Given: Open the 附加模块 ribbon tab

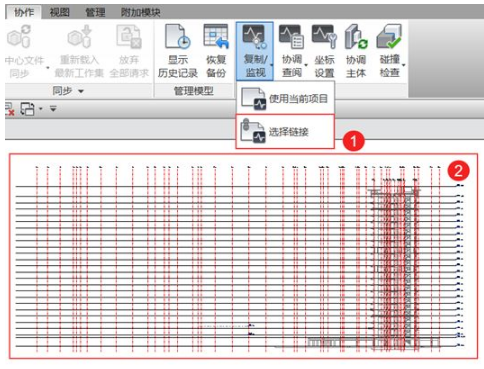Looking at the screenshot, I should 140,12.
